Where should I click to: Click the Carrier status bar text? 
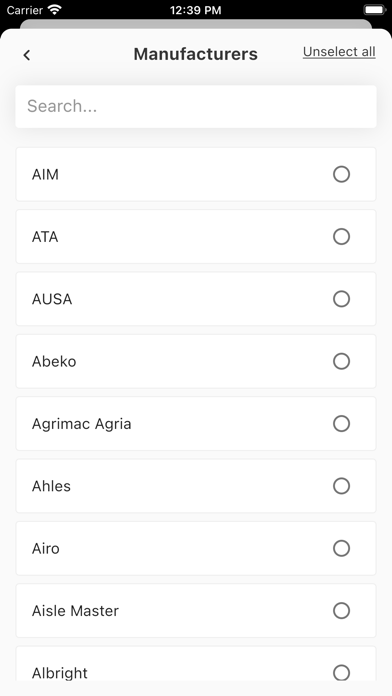tap(25, 10)
